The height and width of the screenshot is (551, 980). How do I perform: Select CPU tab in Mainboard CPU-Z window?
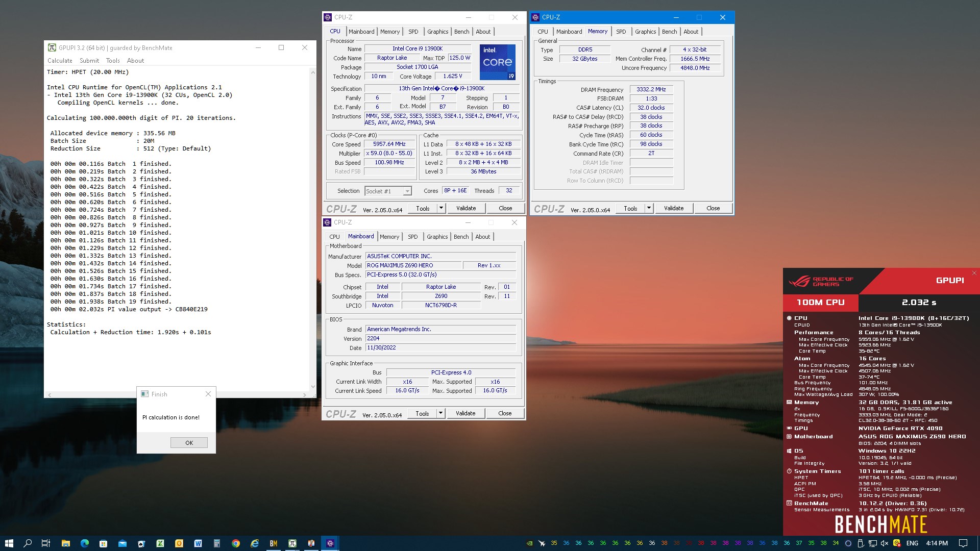click(x=334, y=237)
